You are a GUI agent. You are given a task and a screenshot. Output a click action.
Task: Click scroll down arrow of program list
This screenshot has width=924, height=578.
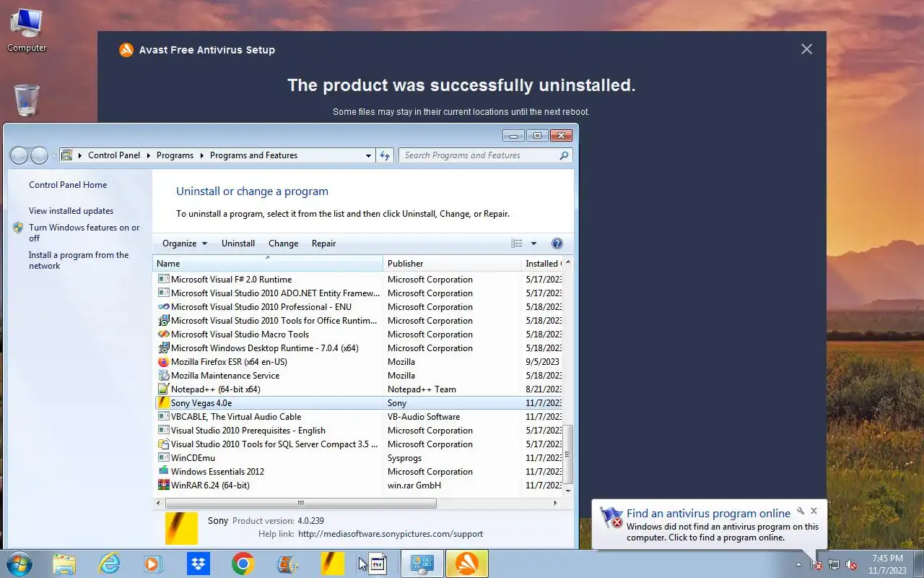568,491
